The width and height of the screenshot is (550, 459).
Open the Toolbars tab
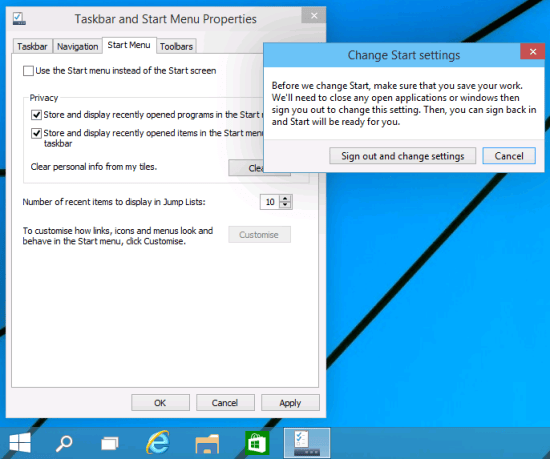[x=176, y=46]
